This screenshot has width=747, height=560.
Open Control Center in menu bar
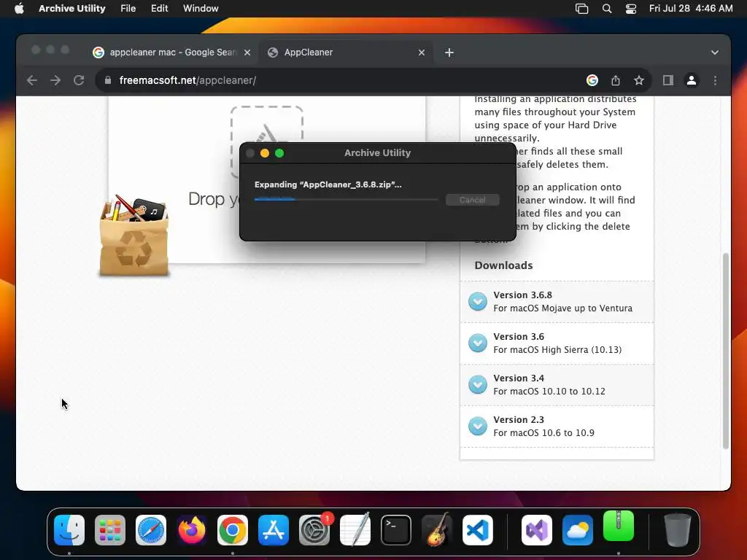click(631, 9)
